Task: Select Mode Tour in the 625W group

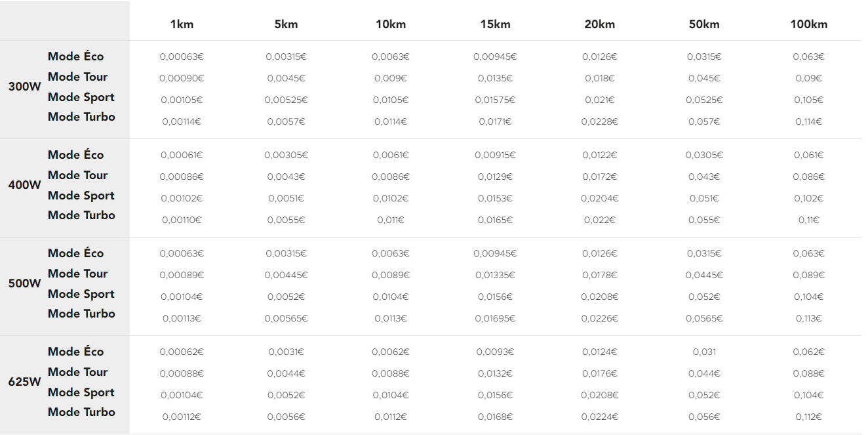Action: click(x=77, y=372)
